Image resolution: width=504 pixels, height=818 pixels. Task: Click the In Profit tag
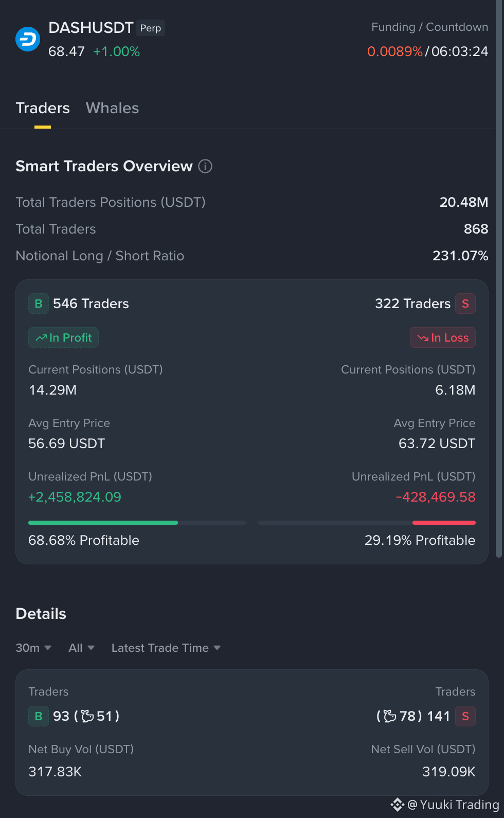click(63, 337)
